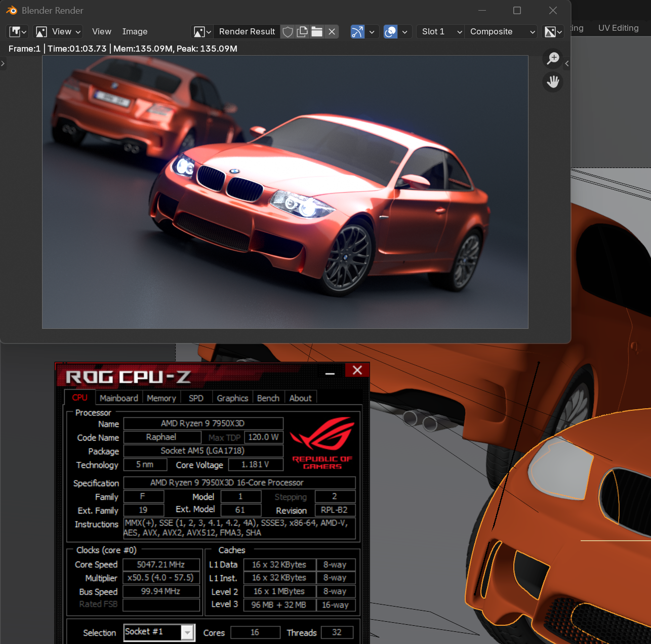Open the SPD tab in CPU-Z

click(x=196, y=398)
